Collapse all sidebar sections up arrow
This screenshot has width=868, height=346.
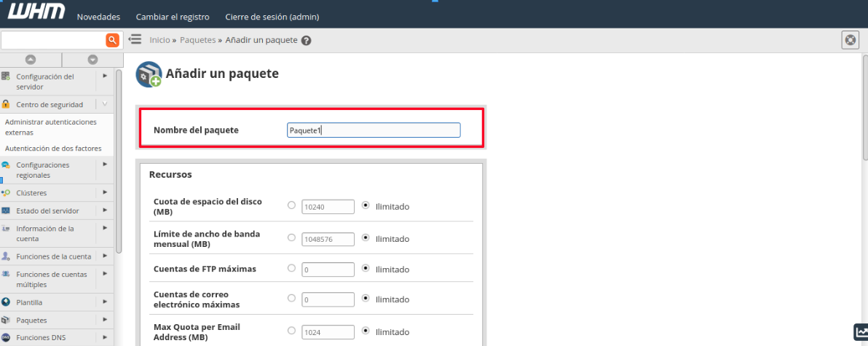(x=31, y=59)
